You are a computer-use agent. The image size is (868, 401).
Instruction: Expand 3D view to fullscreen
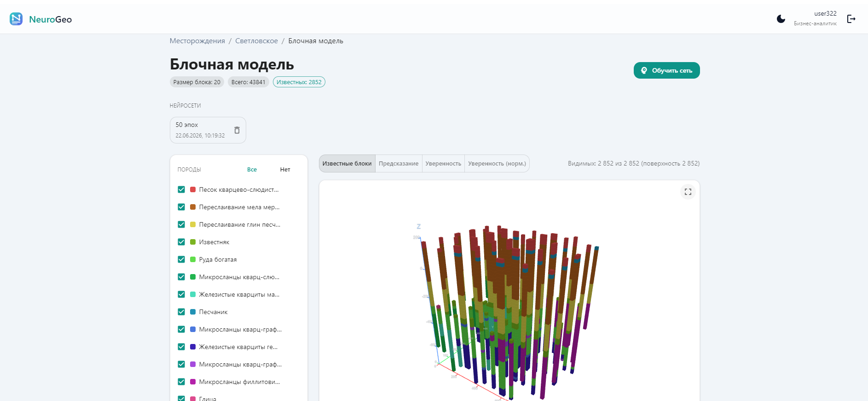coord(688,192)
